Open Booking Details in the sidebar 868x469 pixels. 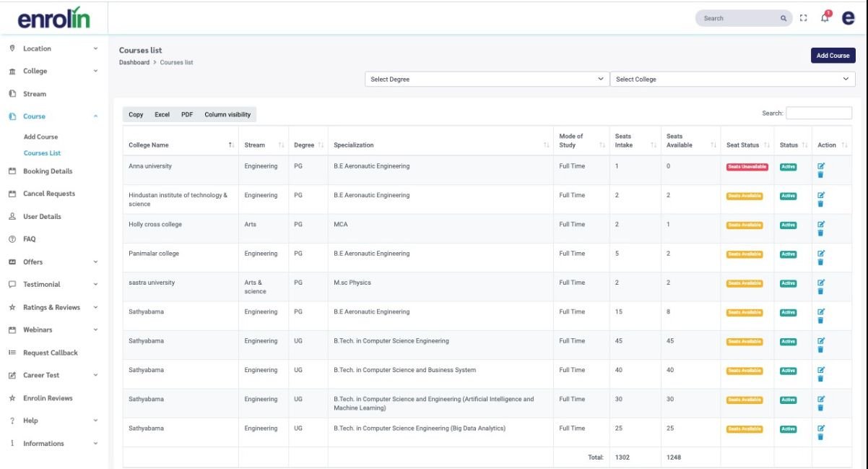click(x=48, y=171)
